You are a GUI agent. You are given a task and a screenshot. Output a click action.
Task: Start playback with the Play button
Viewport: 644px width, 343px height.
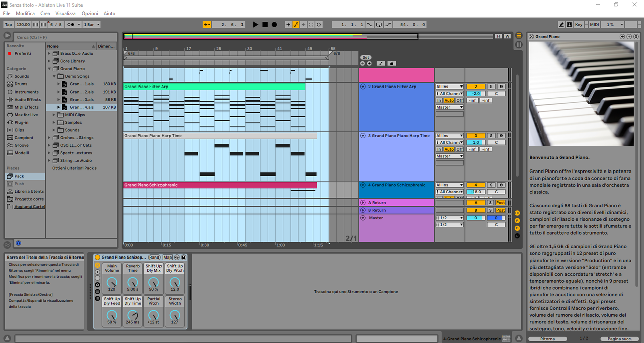(255, 24)
